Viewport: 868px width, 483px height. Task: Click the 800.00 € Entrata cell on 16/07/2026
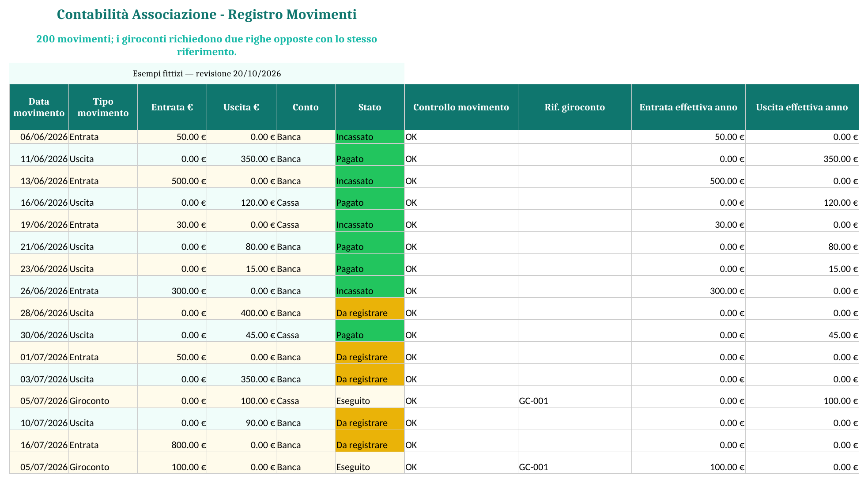point(172,441)
